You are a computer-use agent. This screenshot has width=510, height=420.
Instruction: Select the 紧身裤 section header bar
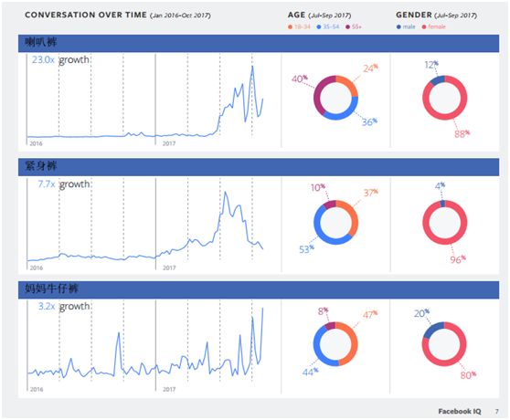259,167
